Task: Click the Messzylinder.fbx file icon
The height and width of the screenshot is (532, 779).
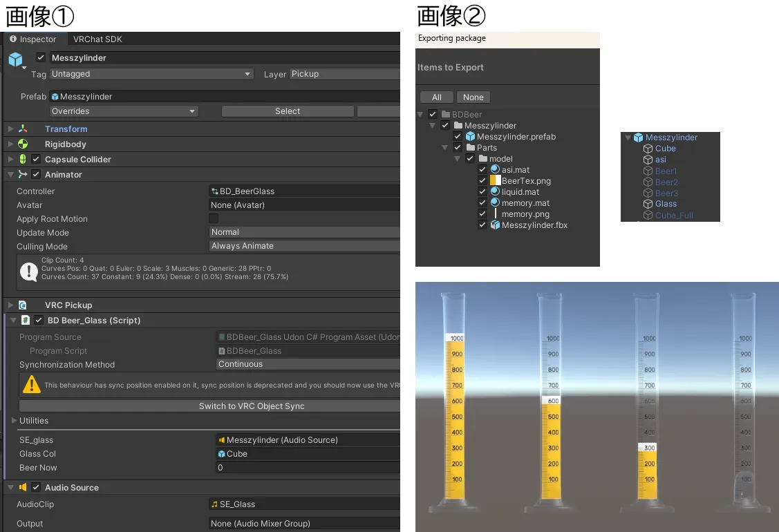Action: 495,225
